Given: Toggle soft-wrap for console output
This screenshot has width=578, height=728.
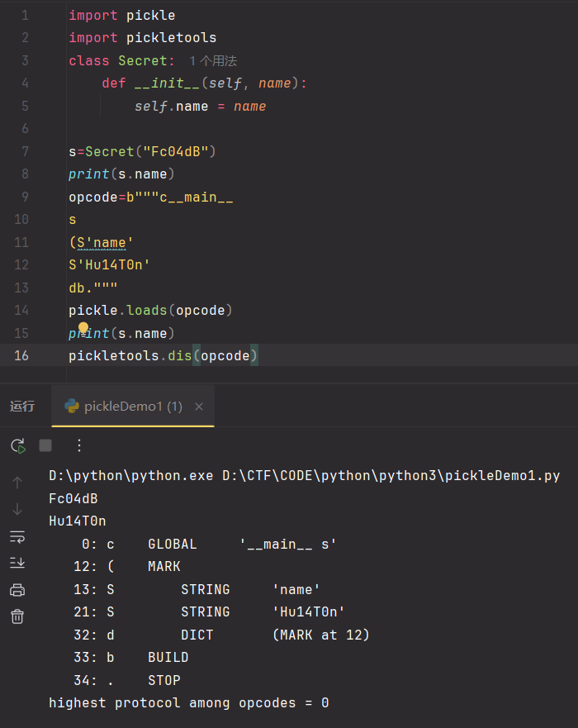Looking at the screenshot, I should click(x=17, y=536).
